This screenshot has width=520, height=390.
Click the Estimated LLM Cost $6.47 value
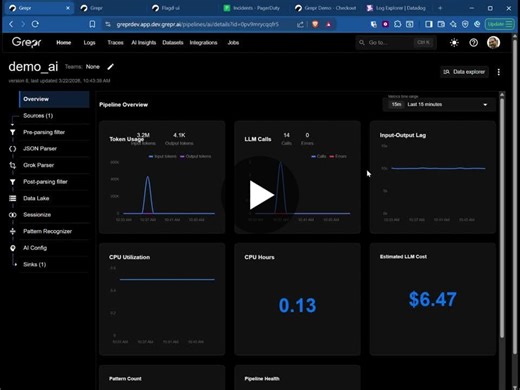click(432, 299)
